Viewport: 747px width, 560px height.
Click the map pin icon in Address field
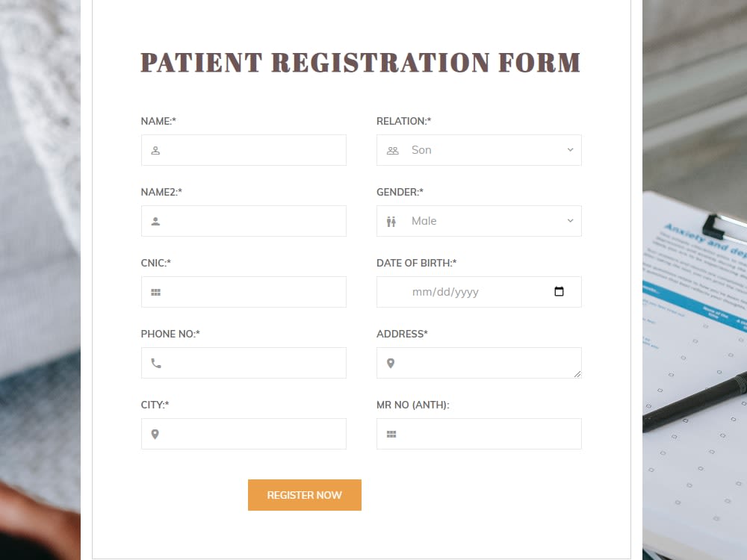tap(391, 364)
